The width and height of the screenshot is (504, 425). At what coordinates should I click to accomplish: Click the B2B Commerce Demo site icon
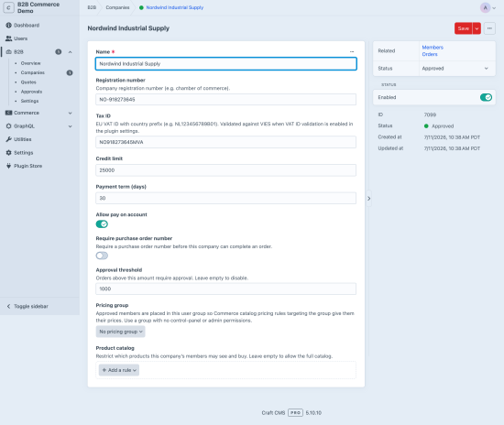click(x=8, y=7)
